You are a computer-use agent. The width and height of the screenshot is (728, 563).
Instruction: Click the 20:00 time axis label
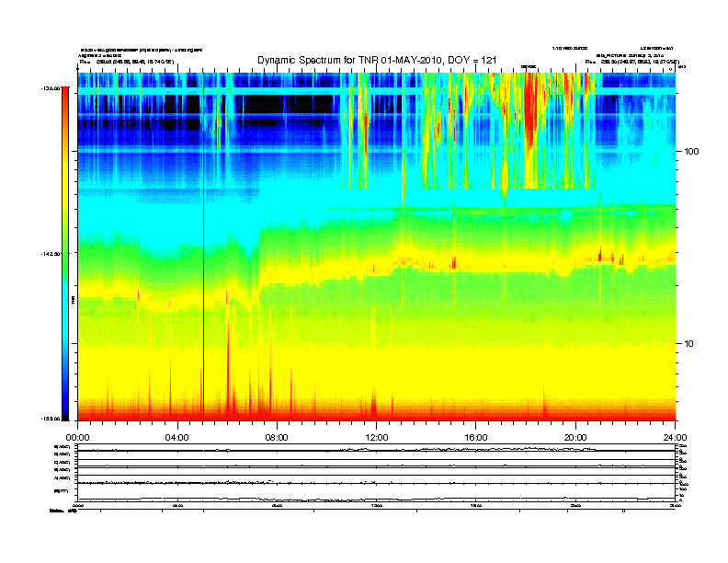tap(575, 437)
